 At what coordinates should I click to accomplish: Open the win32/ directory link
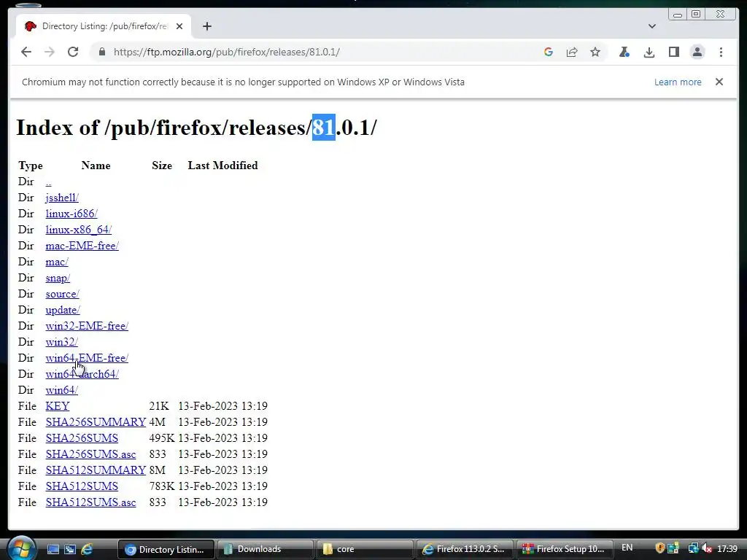coord(61,342)
